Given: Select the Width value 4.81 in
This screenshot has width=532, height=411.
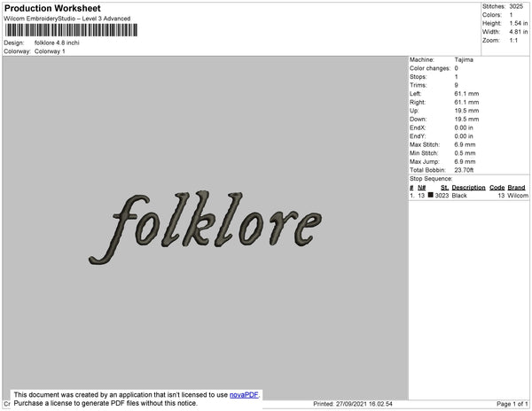Looking at the screenshot, I should pos(519,32).
